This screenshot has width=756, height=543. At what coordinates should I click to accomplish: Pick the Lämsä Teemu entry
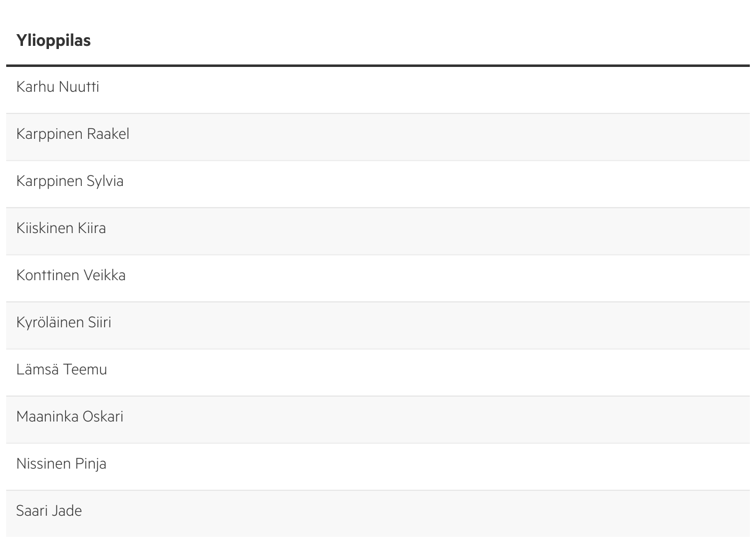(61, 370)
